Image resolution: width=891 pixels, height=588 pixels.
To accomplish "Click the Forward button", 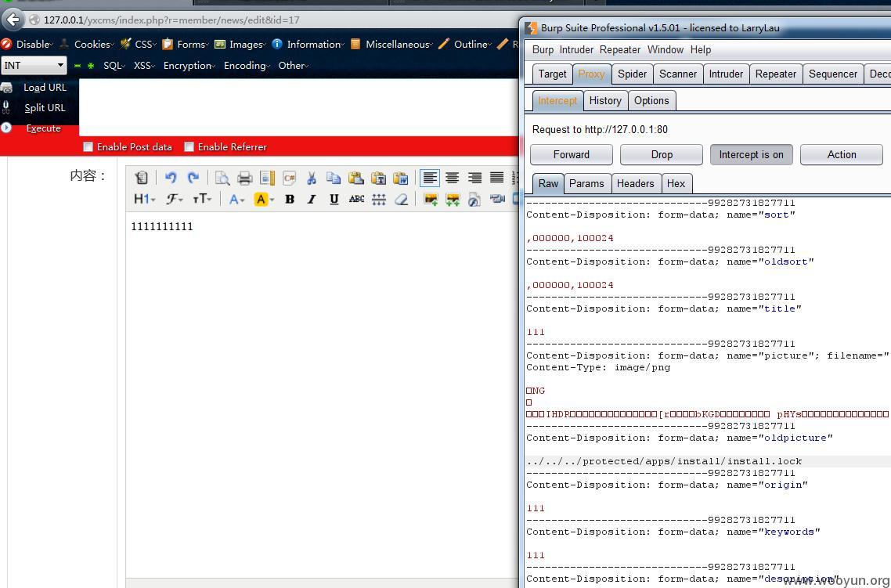I will point(571,154).
